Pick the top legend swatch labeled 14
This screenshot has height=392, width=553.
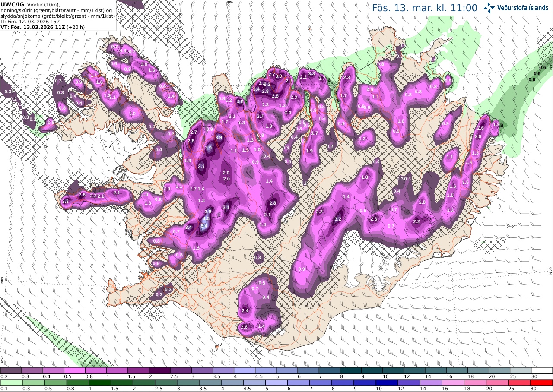click(x=435, y=370)
